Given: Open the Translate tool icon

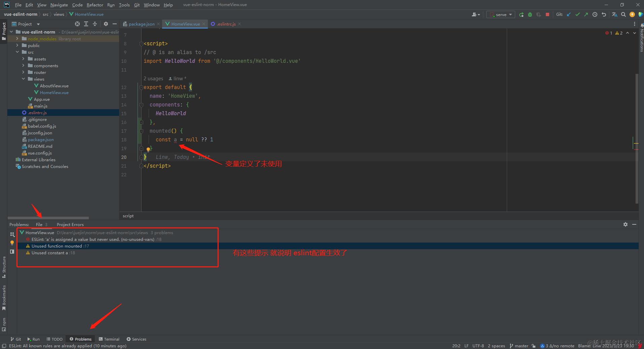Looking at the screenshot, I should 615,14.
